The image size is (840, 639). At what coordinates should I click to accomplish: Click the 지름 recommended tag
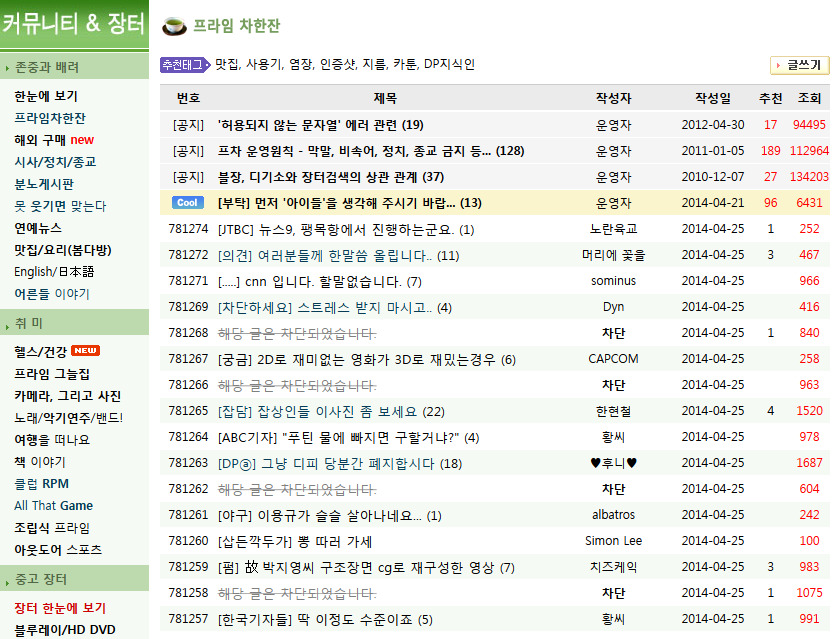(374, 65)
